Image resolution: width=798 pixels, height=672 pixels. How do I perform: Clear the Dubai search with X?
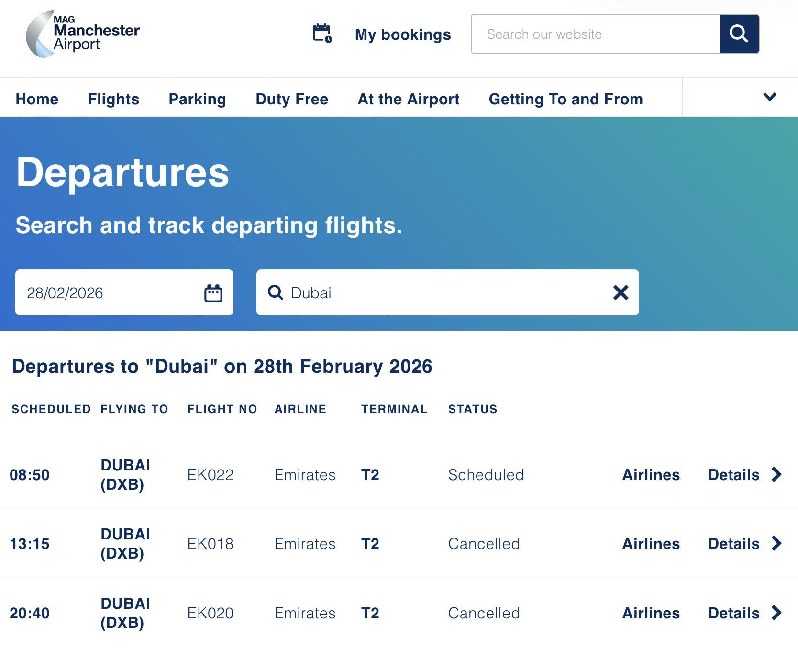621,292
